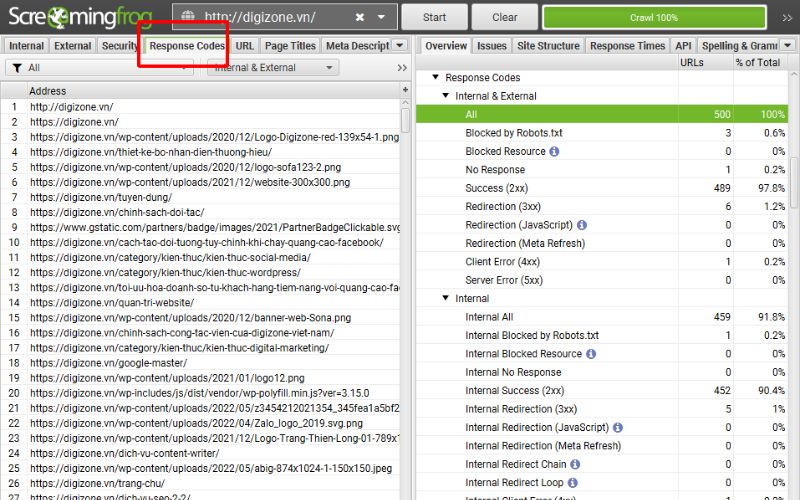Open the Issues tab
This screenshot has height=500, width=800.
tap(492, 46)
